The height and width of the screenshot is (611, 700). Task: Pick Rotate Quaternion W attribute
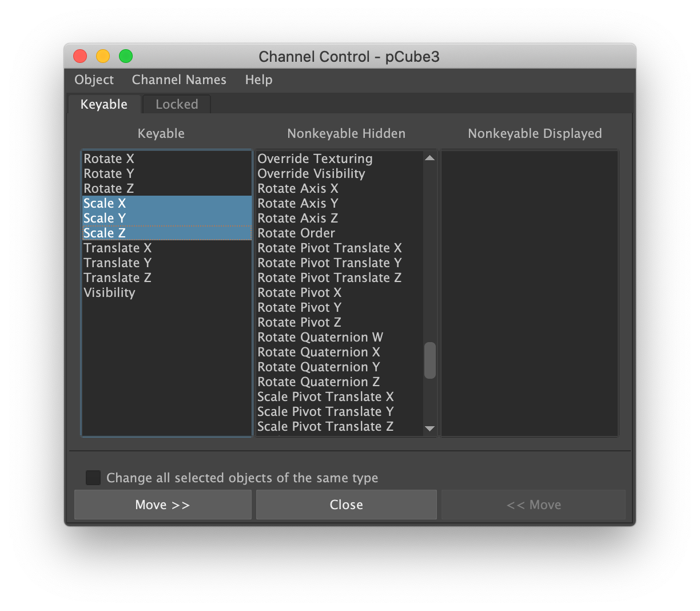(x=320, y=338)
